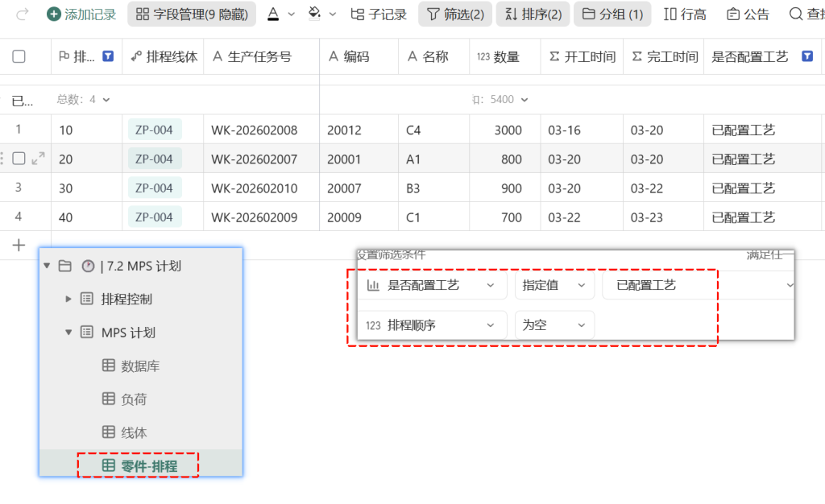
Task: Open the grouping (分组 1) settings
Action: 612,14
